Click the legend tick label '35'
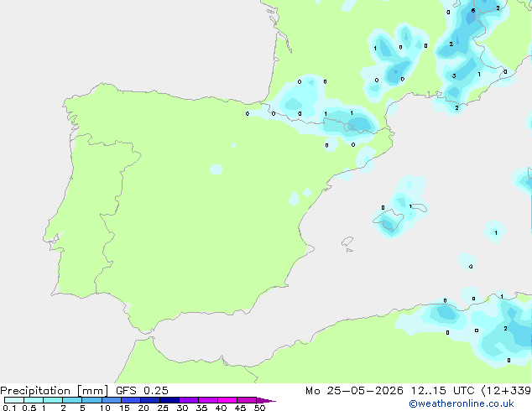Viewport: 532px width, 411px height. tap(201, 408)
